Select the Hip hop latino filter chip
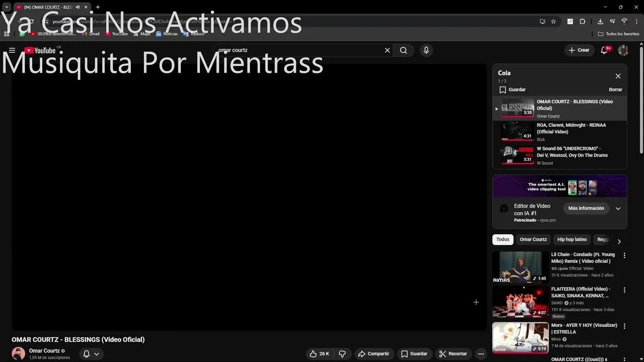 pyautogui.click(x=572, y=239)
